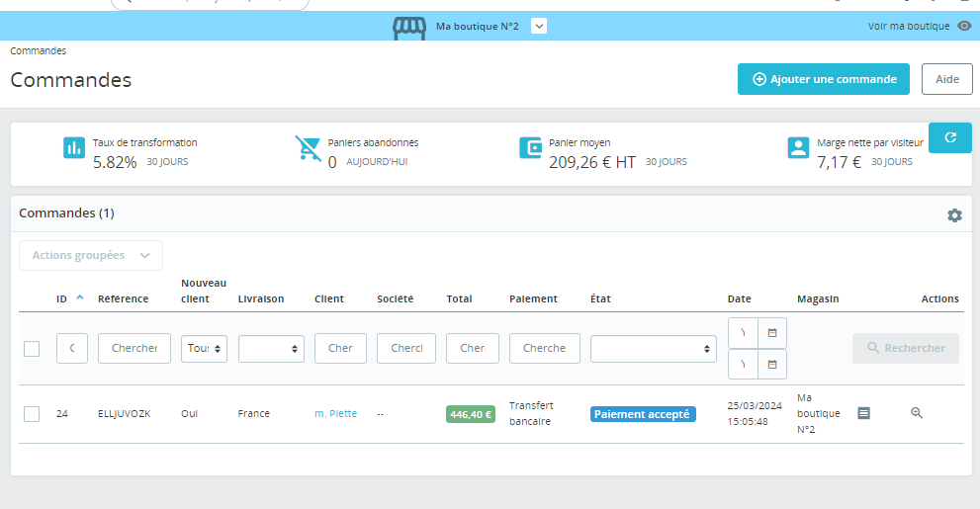Sort by Client column header
The image size is (980, 509).
(328, 299)
